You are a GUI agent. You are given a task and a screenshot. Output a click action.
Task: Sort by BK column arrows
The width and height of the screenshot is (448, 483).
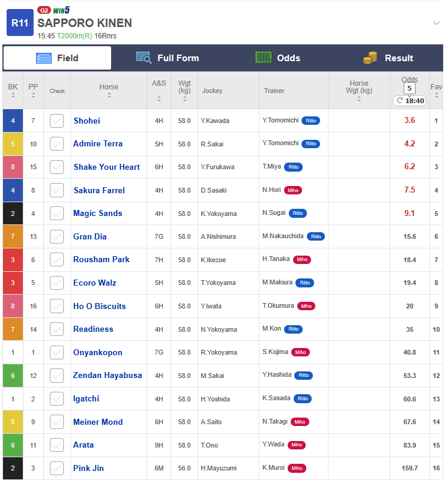click(x=13, y=95)
